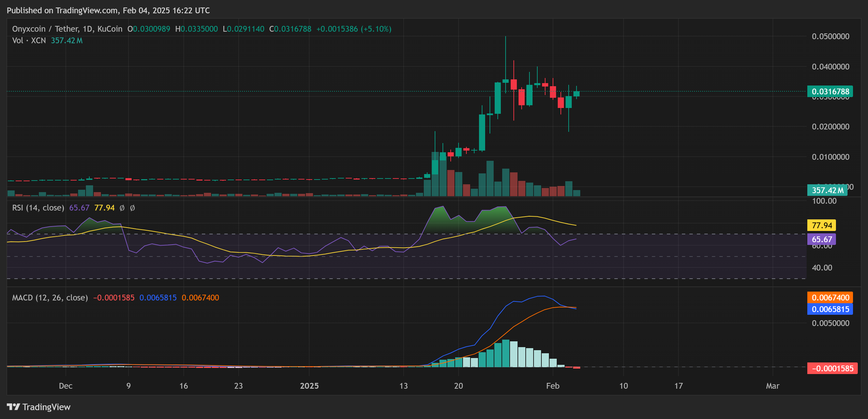Click the TradingView wordmark text

coord(46,407)
